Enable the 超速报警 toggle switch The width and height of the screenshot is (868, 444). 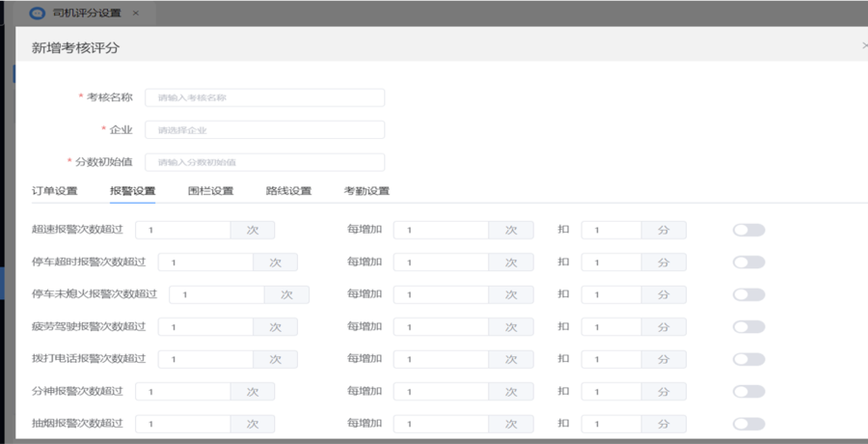pos(748,230)
